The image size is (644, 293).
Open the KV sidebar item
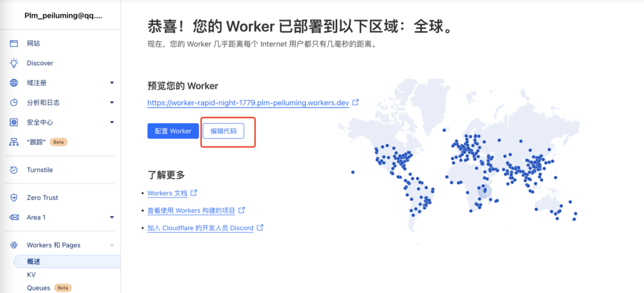pyautogui.click(x=31, y=275)
